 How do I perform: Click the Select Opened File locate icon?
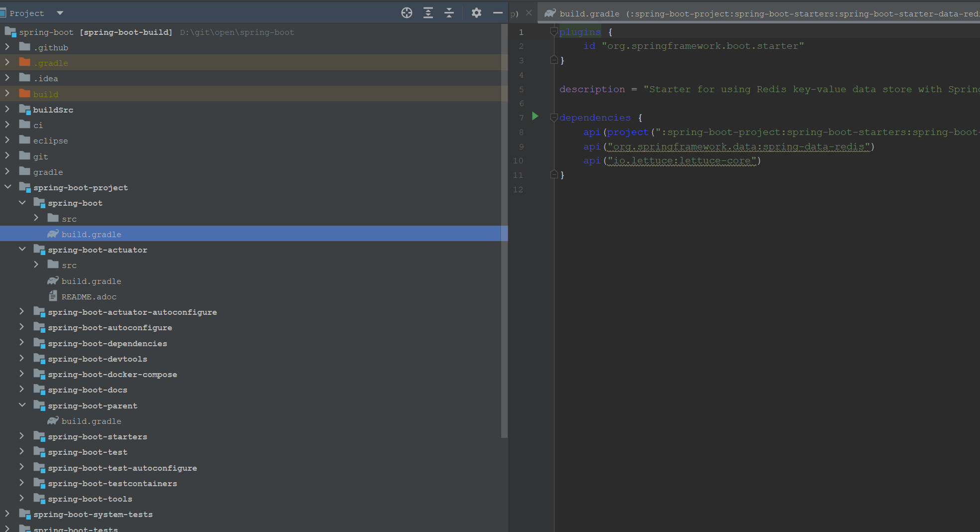point(407,13)
